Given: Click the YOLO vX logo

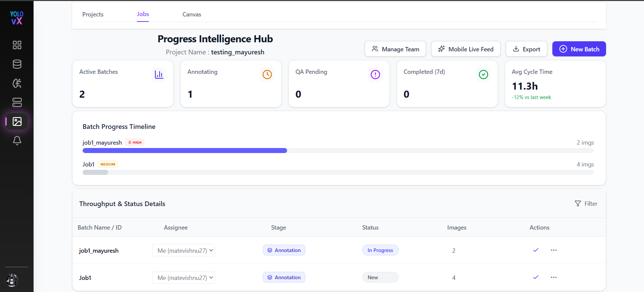Looking at the screenshot, I should coord(17,18).
